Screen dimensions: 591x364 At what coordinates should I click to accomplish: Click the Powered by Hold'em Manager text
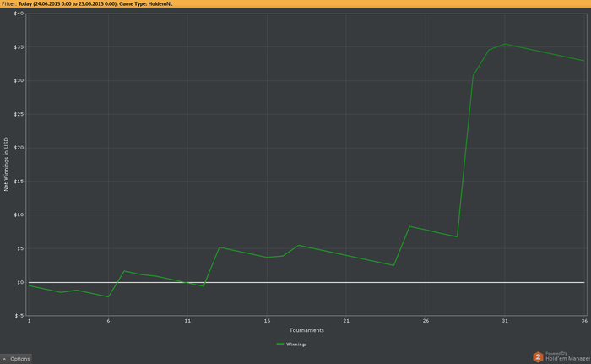(567, 356)
